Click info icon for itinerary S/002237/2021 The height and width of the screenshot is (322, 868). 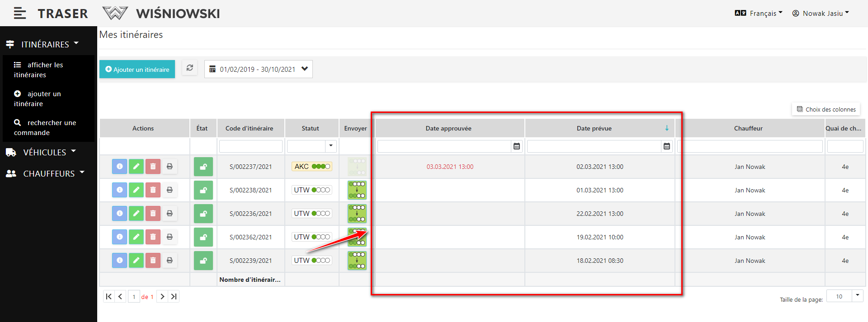[119, 167]
